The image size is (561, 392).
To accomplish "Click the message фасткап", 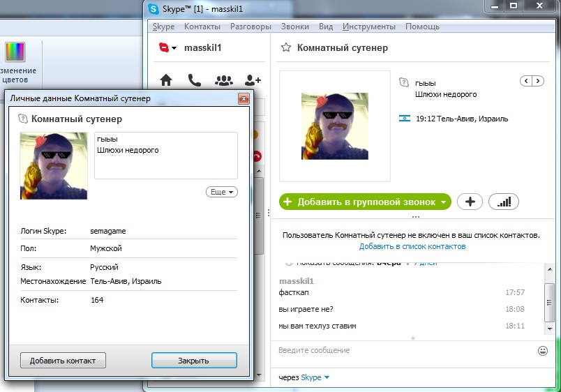I will point(294,292).
